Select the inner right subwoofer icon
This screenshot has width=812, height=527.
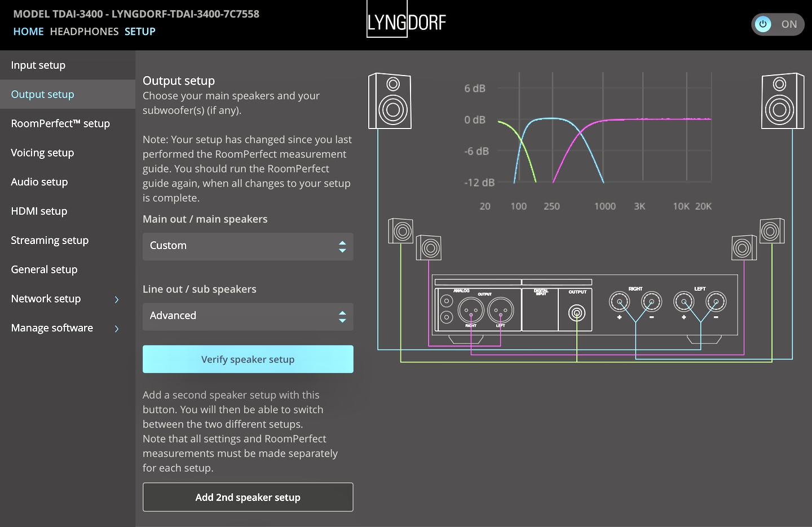(744, 247)
